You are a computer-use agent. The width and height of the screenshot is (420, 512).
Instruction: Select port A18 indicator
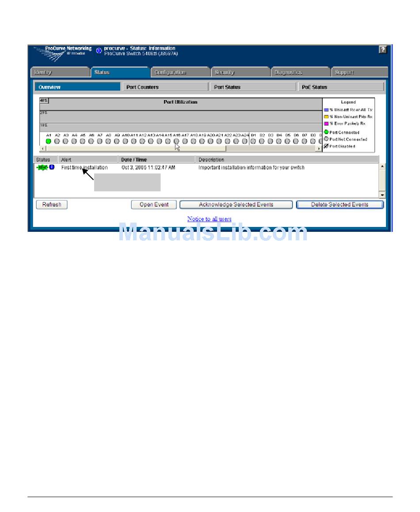point(194,141)
